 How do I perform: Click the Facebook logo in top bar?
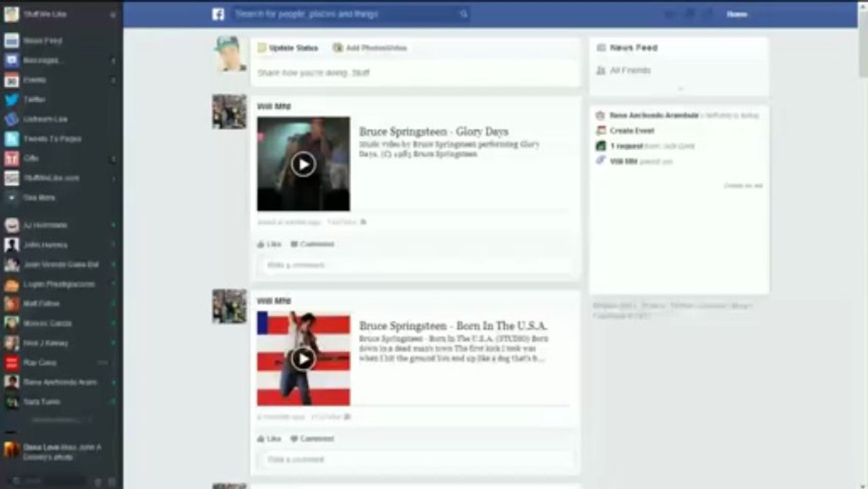pyautogui.click(x=218, y=14)
